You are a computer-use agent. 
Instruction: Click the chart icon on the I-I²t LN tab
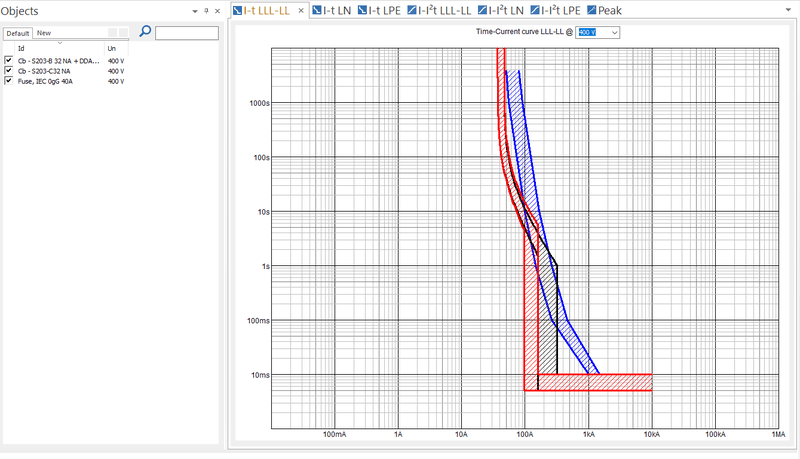coord(482,10)
